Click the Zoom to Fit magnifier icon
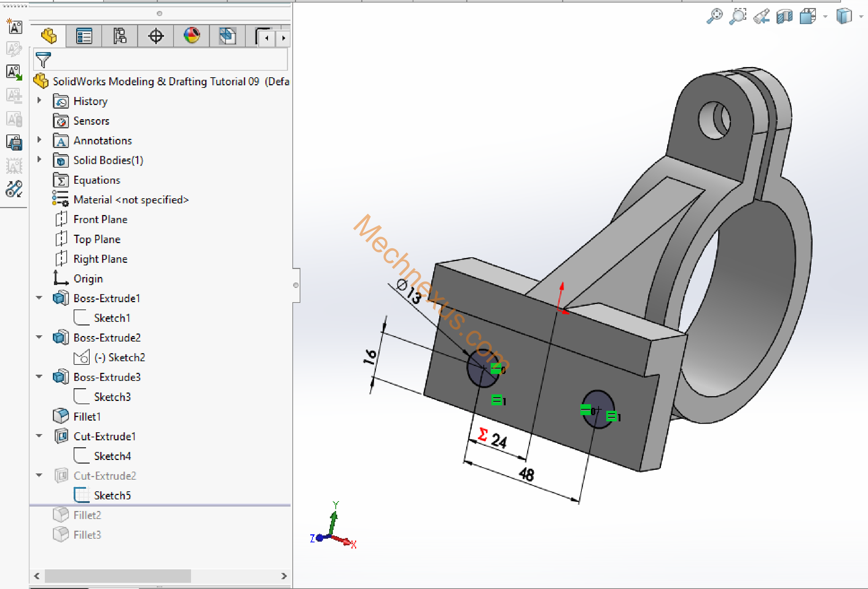This screenshot has width=868, height=589. [x=715, y=16]
